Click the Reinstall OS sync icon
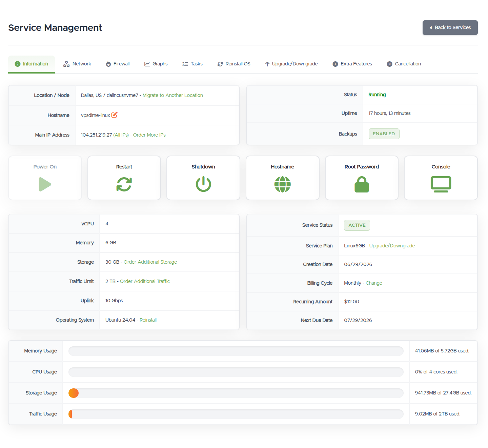Screen dimensions: 488x448 [220, 64]
